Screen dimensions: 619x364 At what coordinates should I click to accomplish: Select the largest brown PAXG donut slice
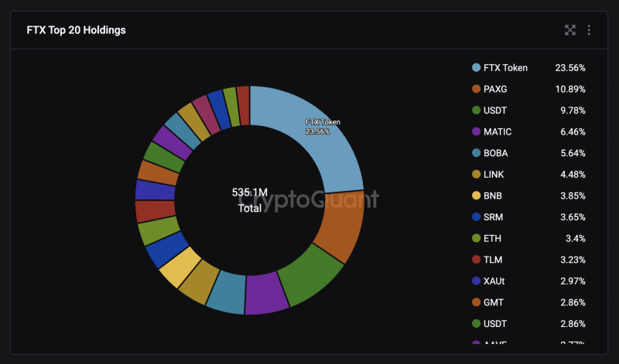click(340, 225)
